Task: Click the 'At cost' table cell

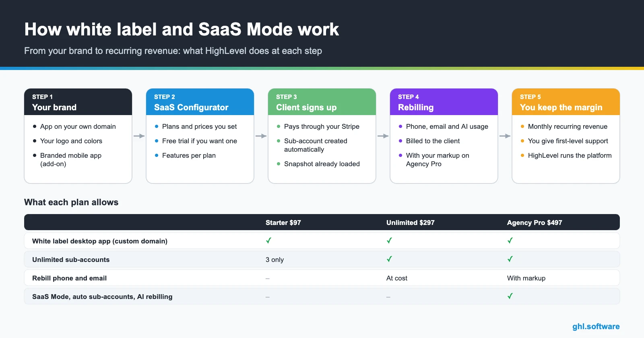Action: pos(397,278)
